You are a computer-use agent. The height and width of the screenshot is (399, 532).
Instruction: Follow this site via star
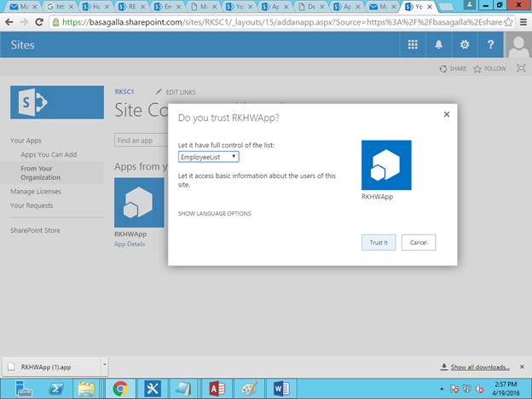pyautogui.click(x=489, y=68)
